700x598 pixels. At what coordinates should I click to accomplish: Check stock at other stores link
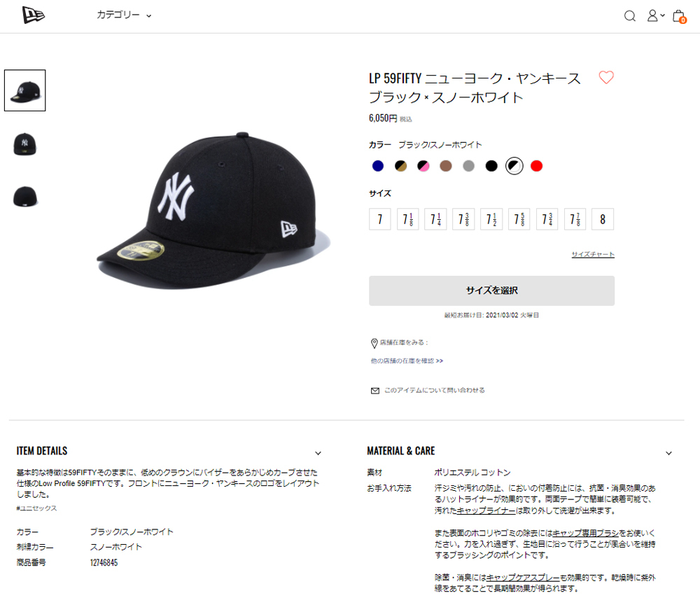tap(407, 361)
